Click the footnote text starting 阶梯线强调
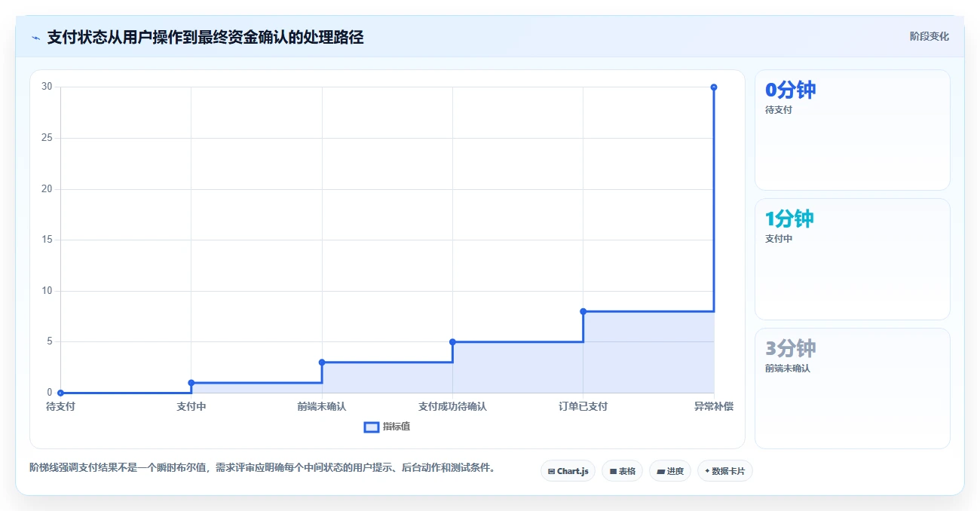Viewport: 980px width, 511px height. (x=262, y=467)
